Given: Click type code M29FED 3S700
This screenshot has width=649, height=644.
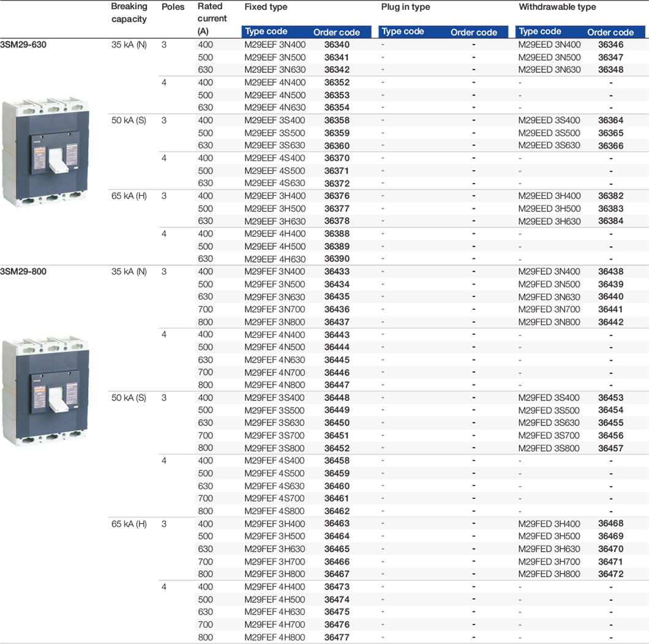Looking at the screenshot, I should tap(549, 435).
